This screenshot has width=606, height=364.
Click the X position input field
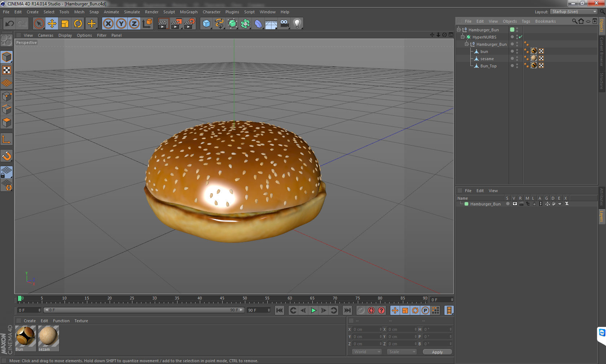[367, 329]
